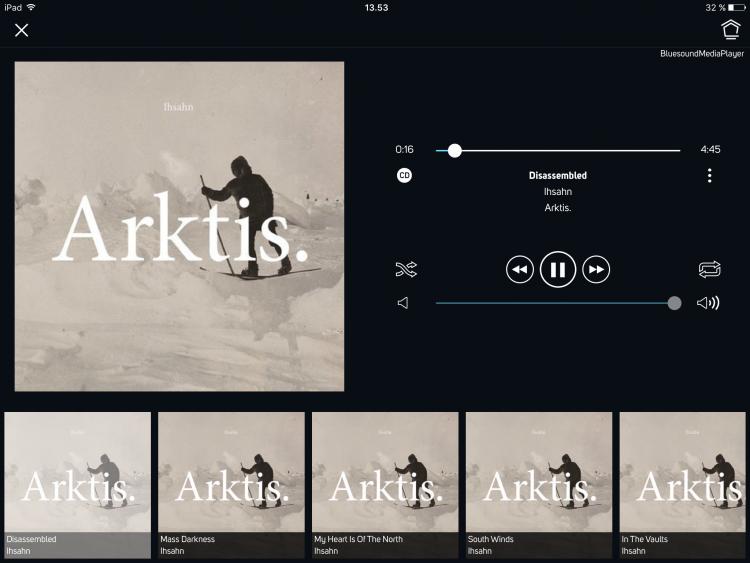The width and height of the screenshot is (750, 563).
Task: Click the elapsed time 0:16
Action: click(404, 150)
